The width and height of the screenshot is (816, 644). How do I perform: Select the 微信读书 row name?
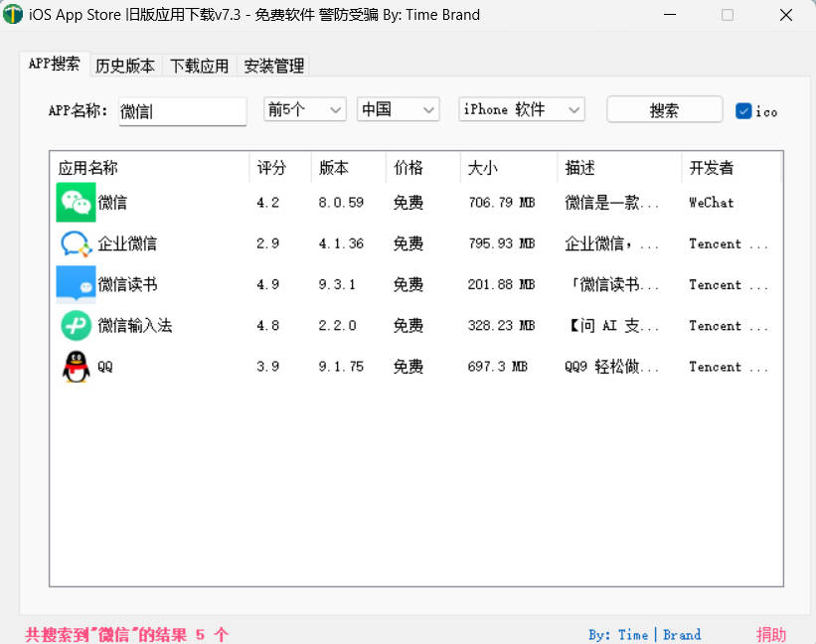click(x=127, y=284)
